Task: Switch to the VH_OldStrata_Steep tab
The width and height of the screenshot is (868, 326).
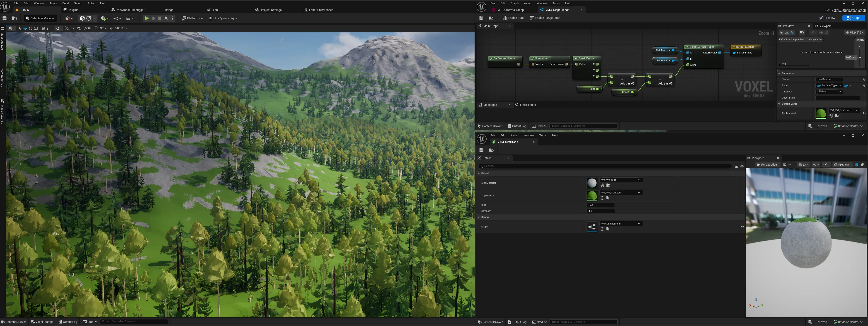Action: 510,10
